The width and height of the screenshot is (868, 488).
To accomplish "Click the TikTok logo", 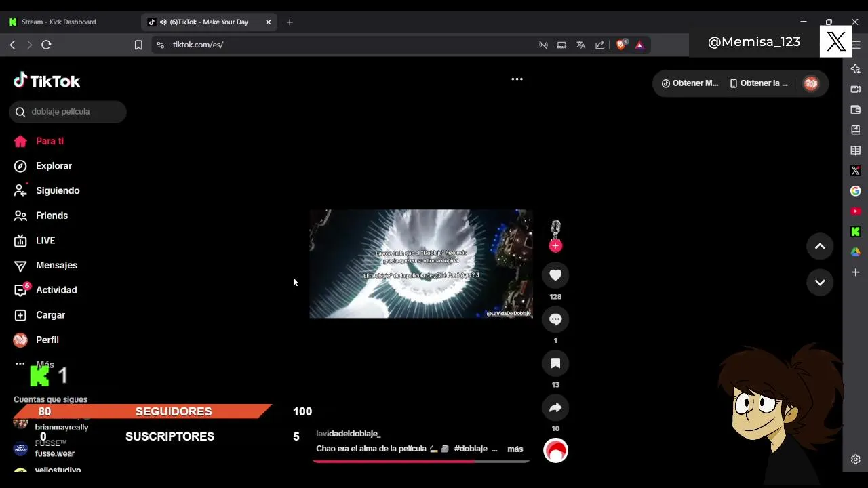I will (47, 81).
